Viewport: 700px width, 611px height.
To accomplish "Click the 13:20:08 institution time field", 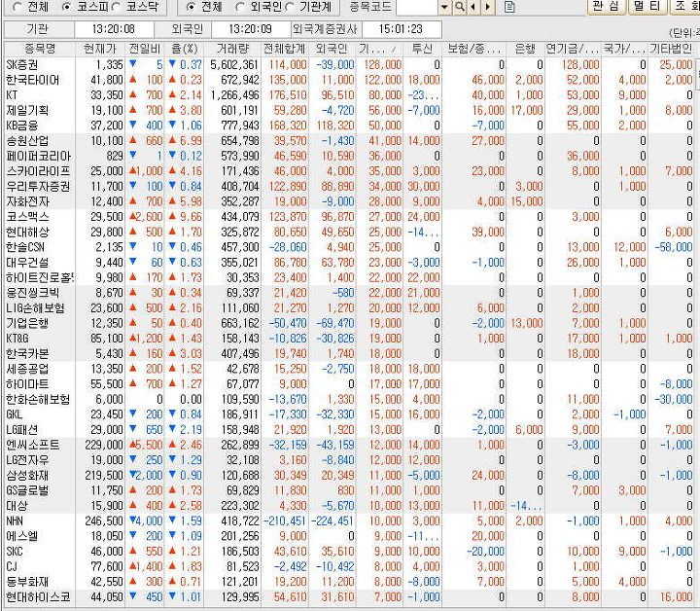I will point(114,29).
